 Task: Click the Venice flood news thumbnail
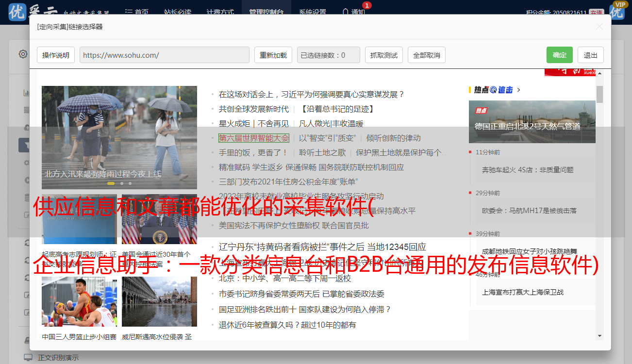coord(159,301)
